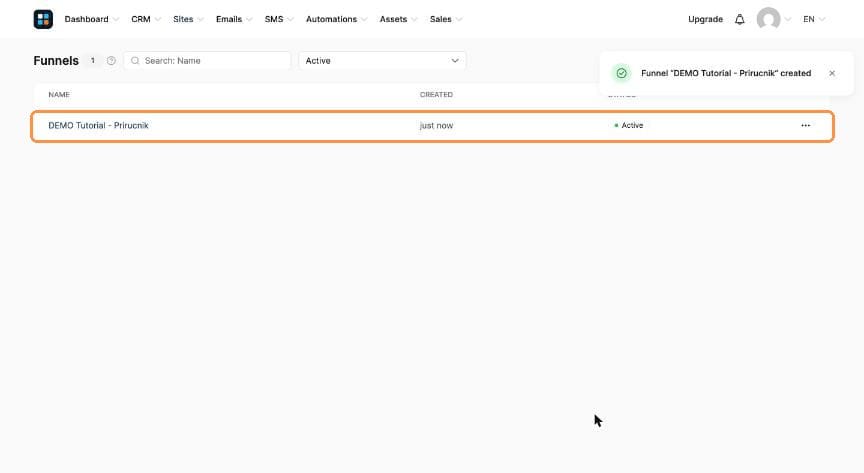Screen dimensions: 864x473
Task: Expand the Assets menu
Action: (398, 19)
